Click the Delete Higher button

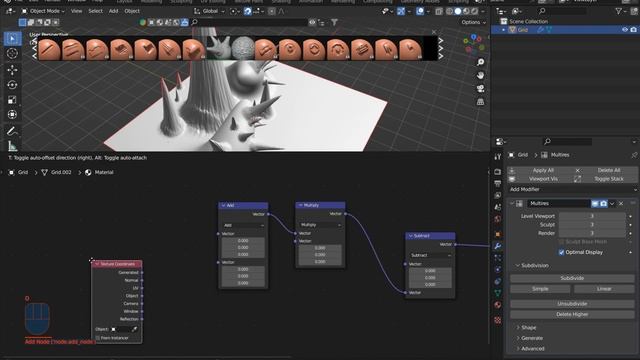pos(572,315)
